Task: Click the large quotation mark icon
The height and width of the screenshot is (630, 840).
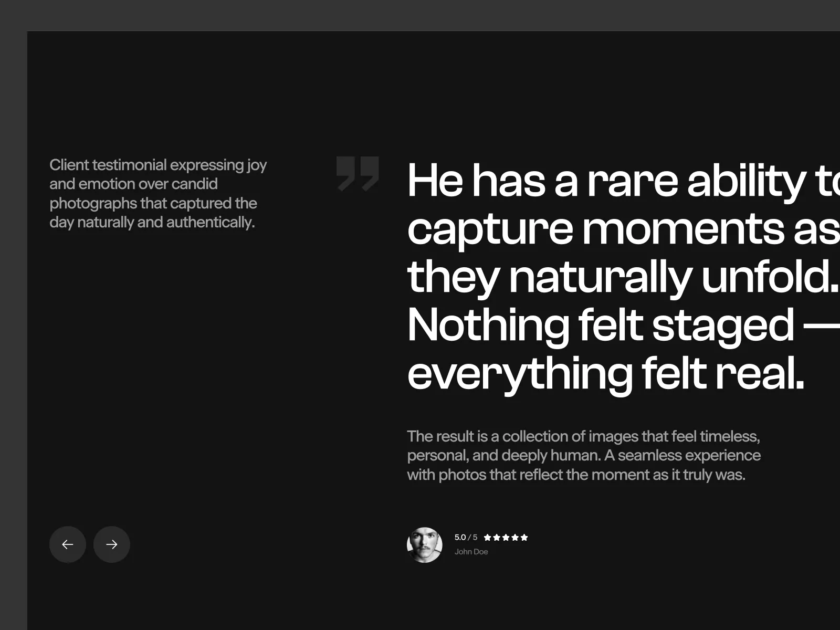Action: 358,173
